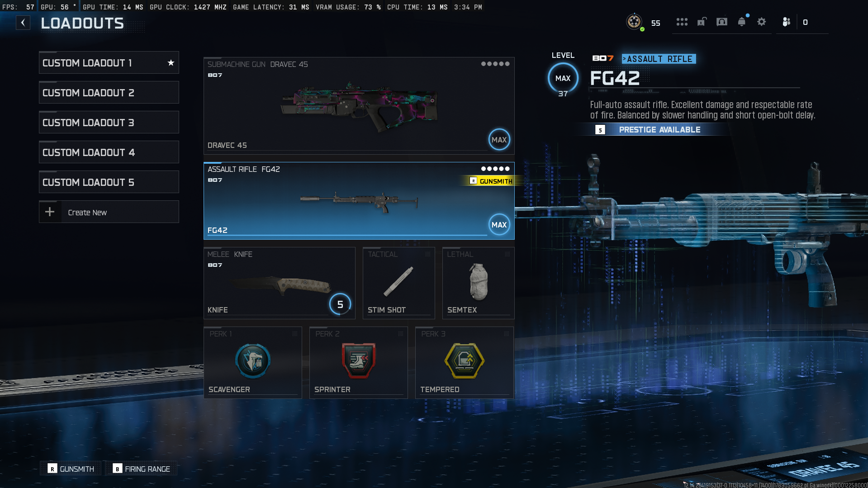Viewport: 868px width, 488px height.
Task: Open the party/social icon
Action: tap(786, 22)
